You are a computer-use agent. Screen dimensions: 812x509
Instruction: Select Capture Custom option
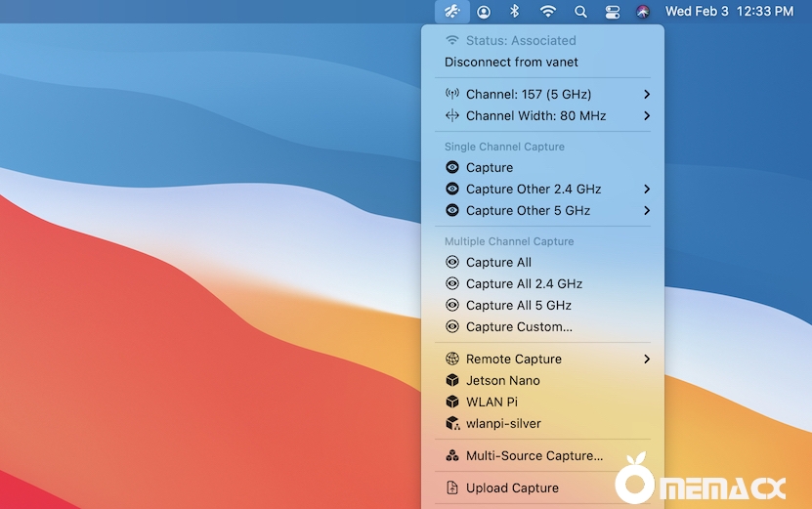(x=519, y=327)
